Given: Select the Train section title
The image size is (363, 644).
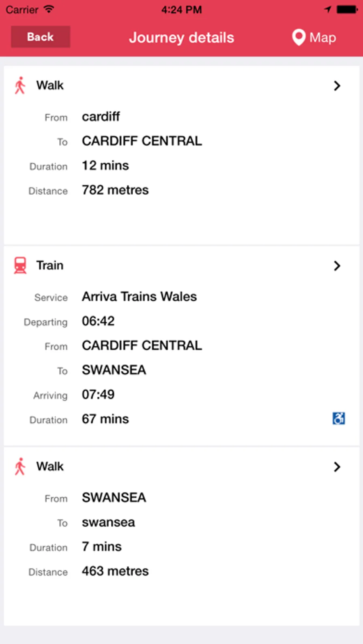Looking at the screenshot, I should pyautogui.click(x=50, y=266).
